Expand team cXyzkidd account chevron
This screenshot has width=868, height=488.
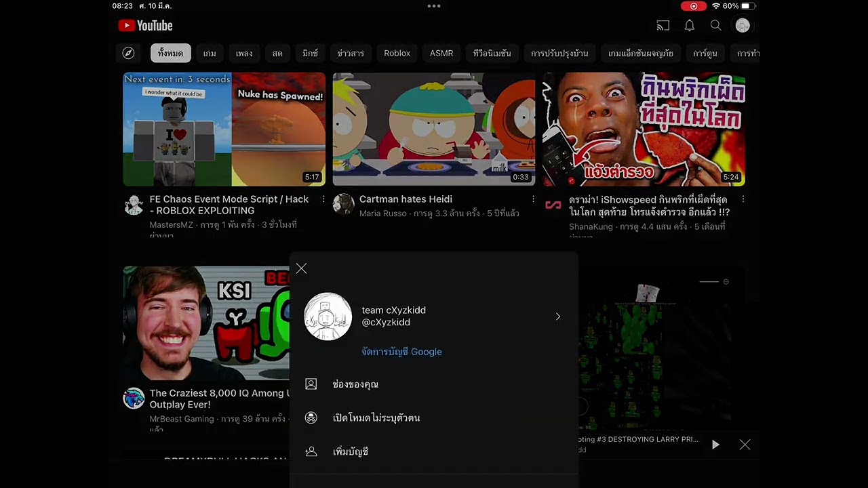point(558,317)
